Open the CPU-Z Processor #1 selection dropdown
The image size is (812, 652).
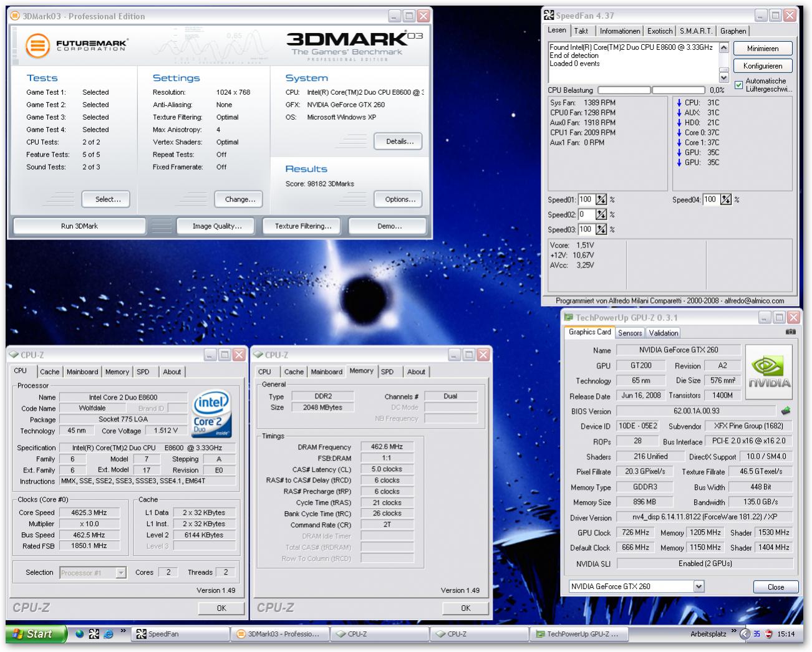[x=121, y=572]
